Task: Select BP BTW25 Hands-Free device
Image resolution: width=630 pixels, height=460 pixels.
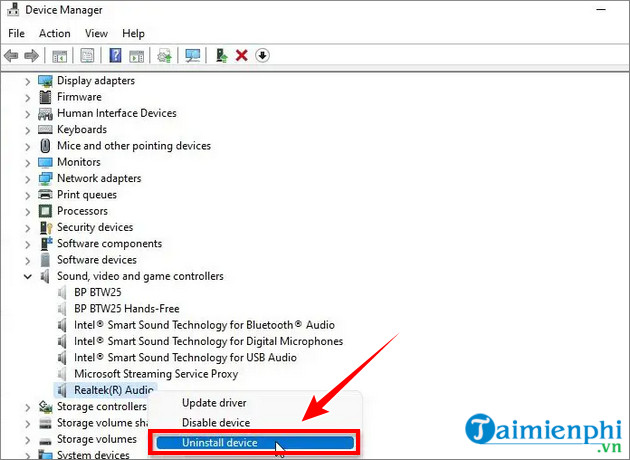Action: pyautogui.click(x=127, y=309)
